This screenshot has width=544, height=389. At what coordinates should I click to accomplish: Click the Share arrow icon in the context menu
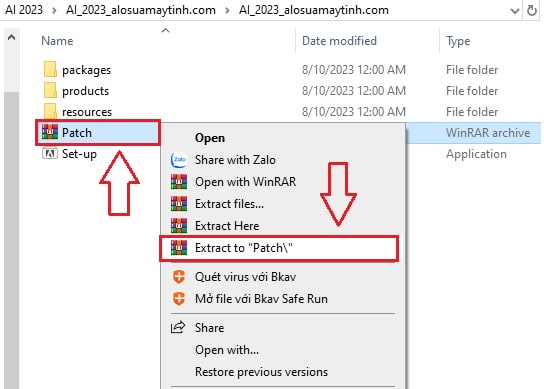pyautogui.click(x=178, y=328)
